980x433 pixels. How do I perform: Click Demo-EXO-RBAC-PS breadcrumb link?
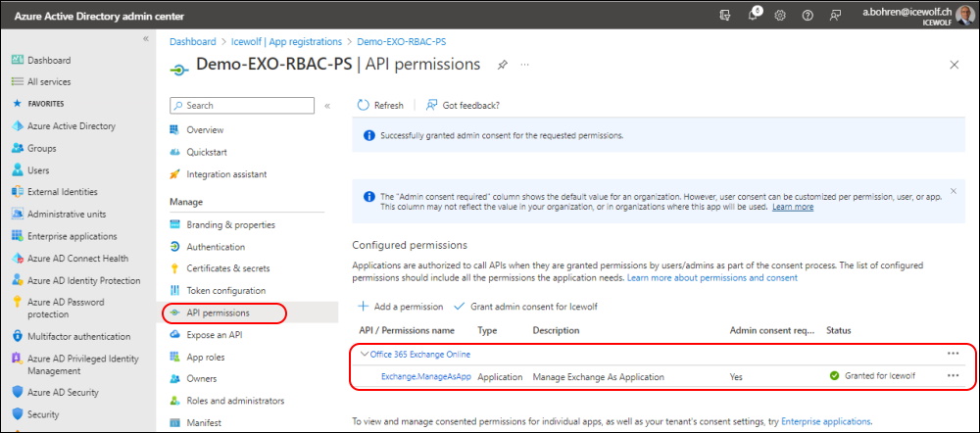[x=401, y=41]
